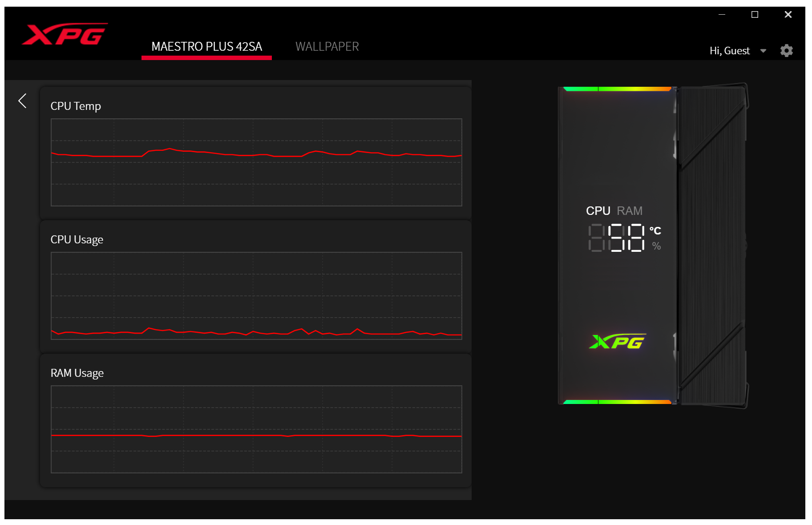Click the back arrow chevron
Screen dimensions: 812x525
tap(23, 101)
